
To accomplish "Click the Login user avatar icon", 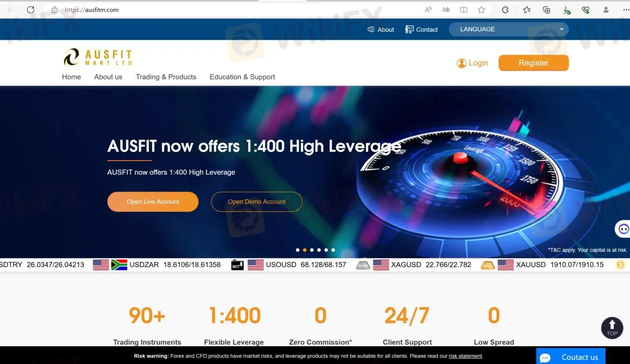I will pos(462,63).
